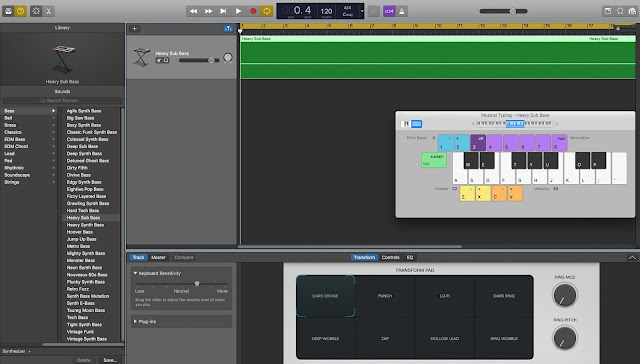Add a new track with the plus button

(134, 29)
